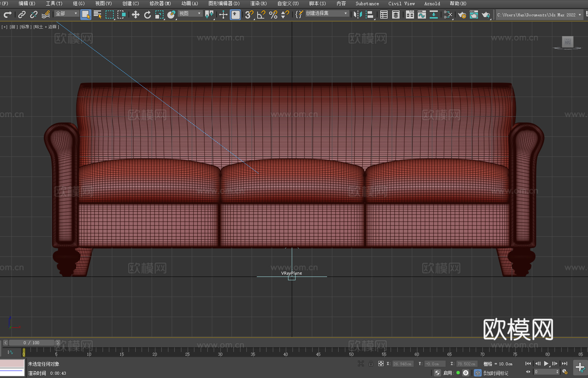Click the 0 / 100 time slider
The image size is (588, 378).
coord(31,343)
